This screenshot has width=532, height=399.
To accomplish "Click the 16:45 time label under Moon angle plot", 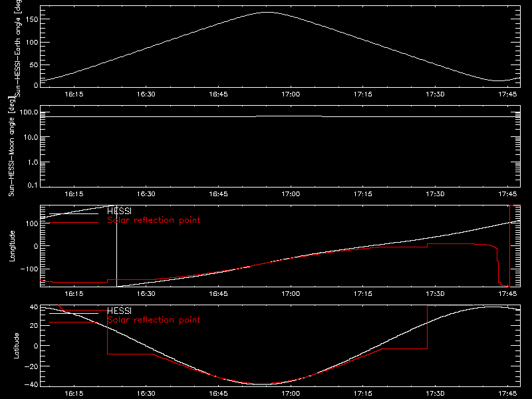I will pos(219,194).
